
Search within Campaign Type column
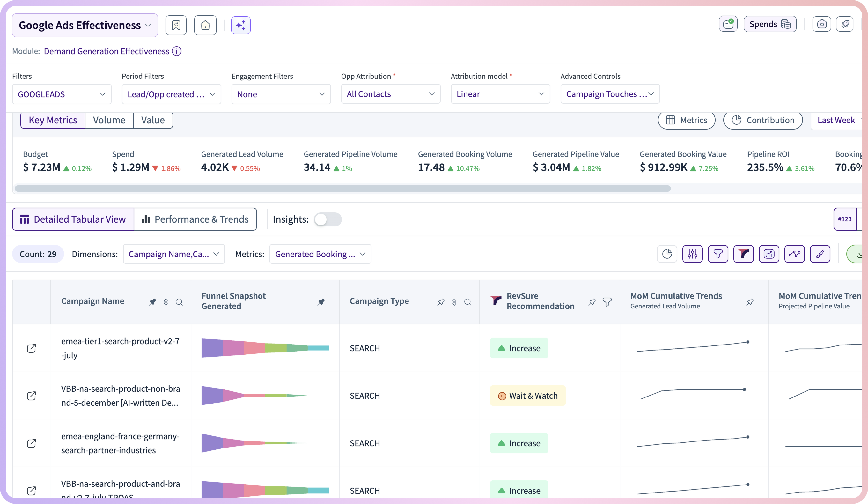click(x=468, y=302)
